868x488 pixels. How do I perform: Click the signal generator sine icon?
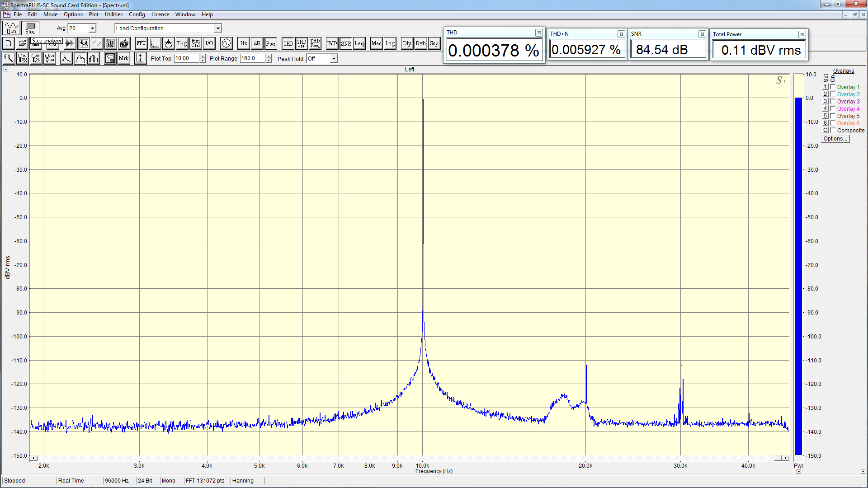pos(226,43)
